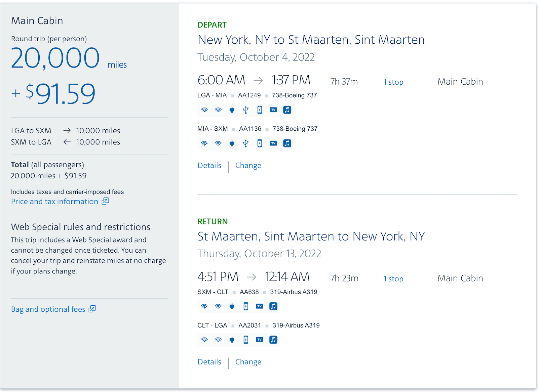Click the high-speed Wi-Fi icon on SXM-CLT segment
The height and width of the screenshot is (392, 538).
[x=204, y=306]
